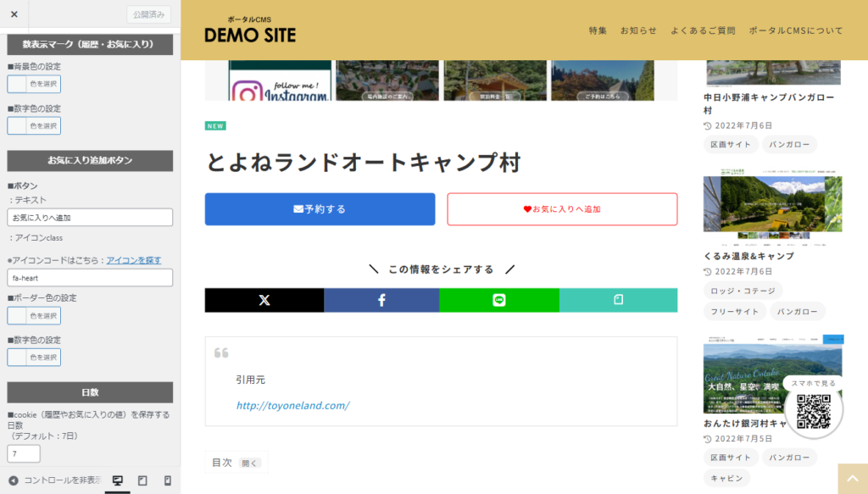Viewport: 868px width, 494px height.
Task: Click 区画サイト tag under おんたけ銀河村
Action: pyautogui.click(x=731, y=458)
